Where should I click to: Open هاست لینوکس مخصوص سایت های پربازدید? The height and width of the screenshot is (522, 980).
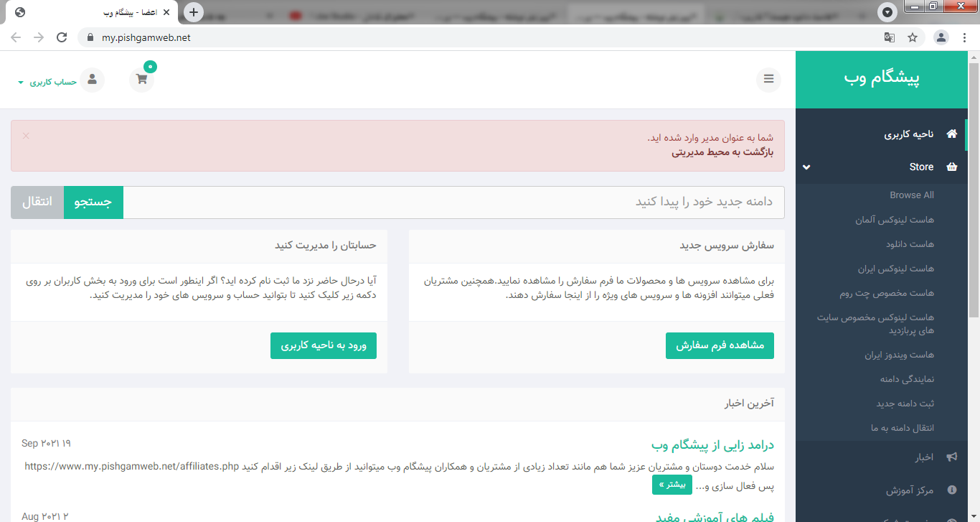tap(876, 324)
